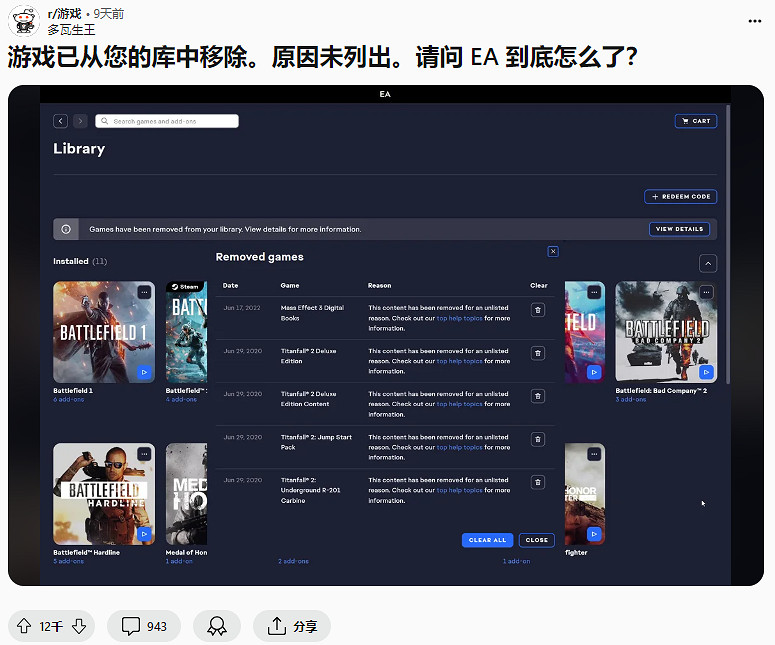Open Battlefield Hardline cover art
775x645 pixels.
[x=104, y=494]
